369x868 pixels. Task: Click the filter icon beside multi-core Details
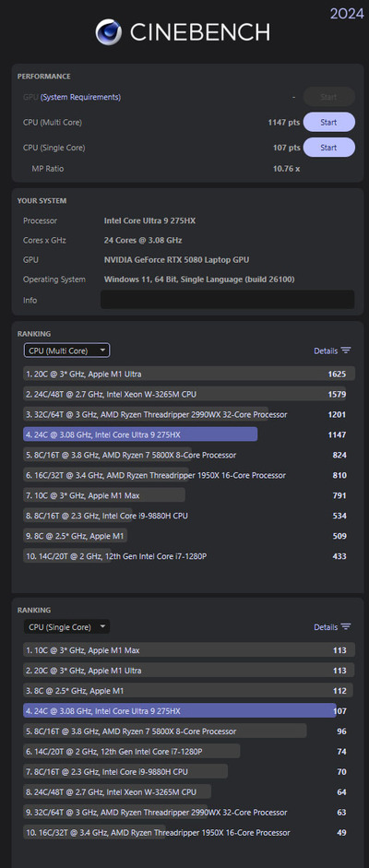tap(346, 351)
